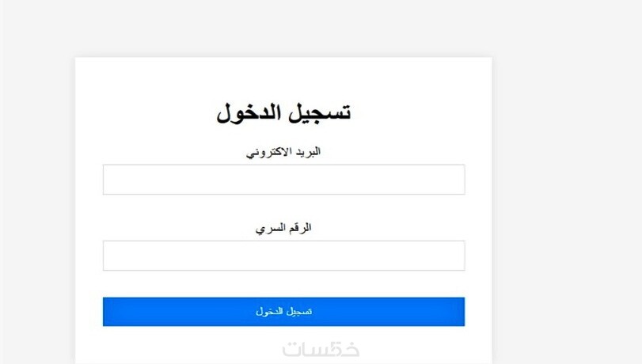Click gray background left of login card
Viewport: 642px width, 364px height.
pyautogui.click(x=37, y=198)
